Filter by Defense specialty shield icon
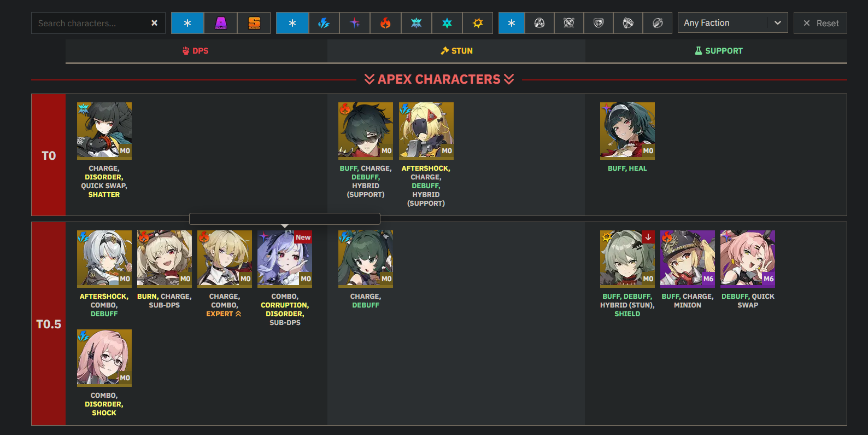The height and width of the screenshot is (435, 868). point(599,23)
